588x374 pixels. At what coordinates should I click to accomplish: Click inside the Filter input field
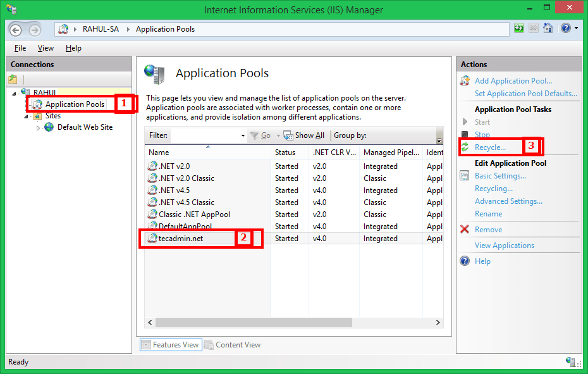tap(207, 135)
